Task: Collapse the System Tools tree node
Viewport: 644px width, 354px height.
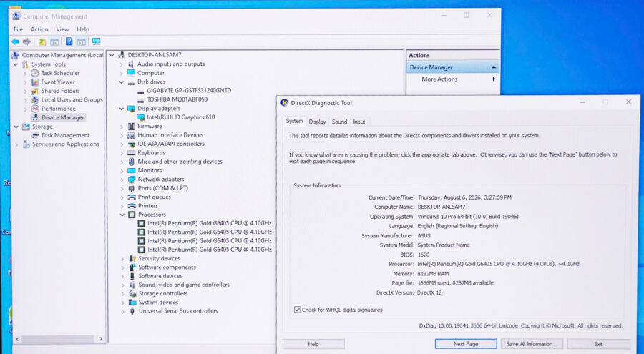Action: [16, 64]
